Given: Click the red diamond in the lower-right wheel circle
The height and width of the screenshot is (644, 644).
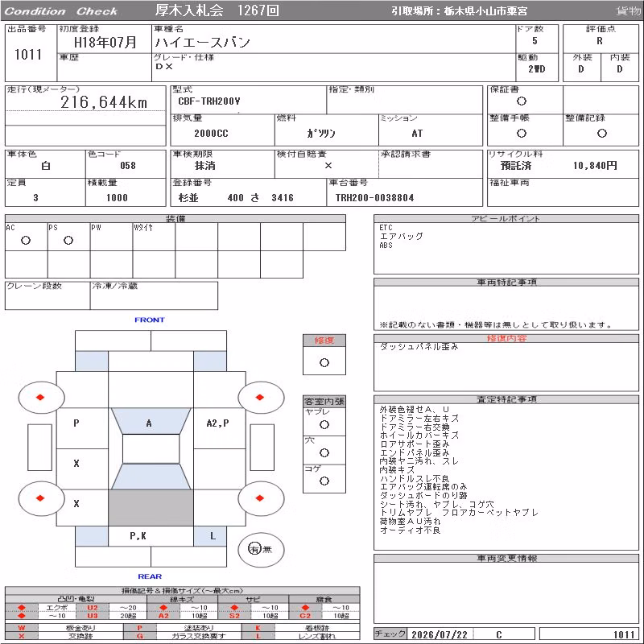Looking at the screenshot, I should pyautogui.click(x=259, y=497).
